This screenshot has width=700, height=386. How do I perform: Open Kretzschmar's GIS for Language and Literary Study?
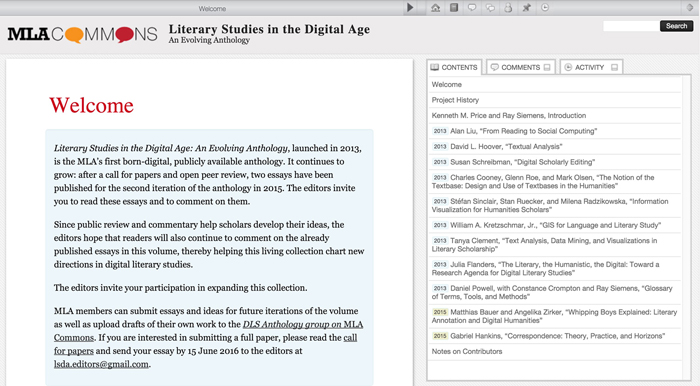[x=555, y=225]
